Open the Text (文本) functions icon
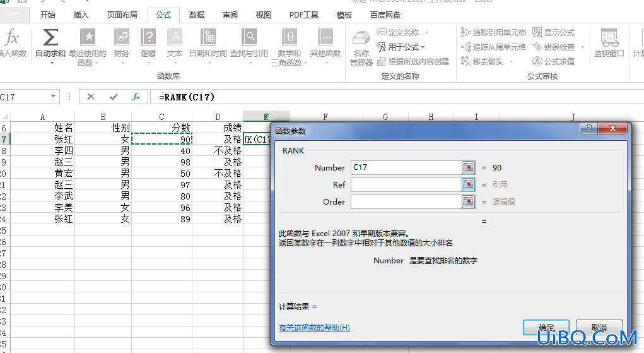The width and height of the screenshot is (644, 353). click(175, 37)
